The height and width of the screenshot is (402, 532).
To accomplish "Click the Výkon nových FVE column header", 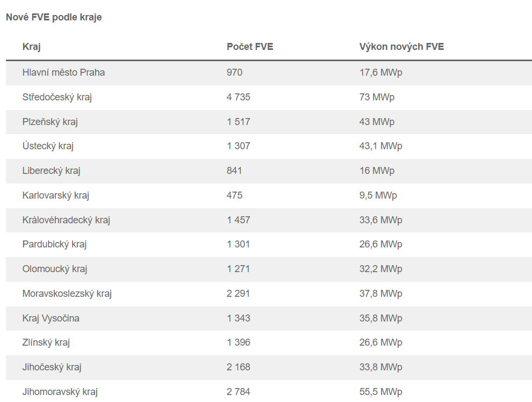I will 401,47.
